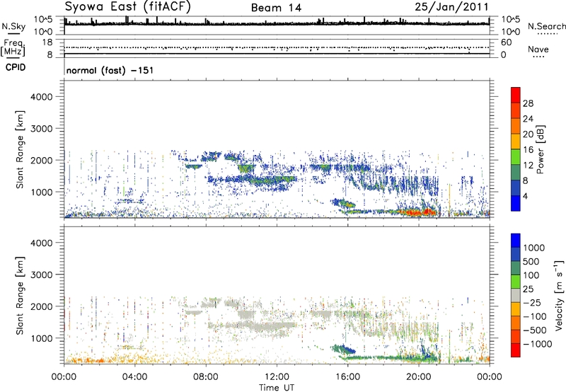
Task: Click the '60' Nave axis tick
Action: click(506, 42)
